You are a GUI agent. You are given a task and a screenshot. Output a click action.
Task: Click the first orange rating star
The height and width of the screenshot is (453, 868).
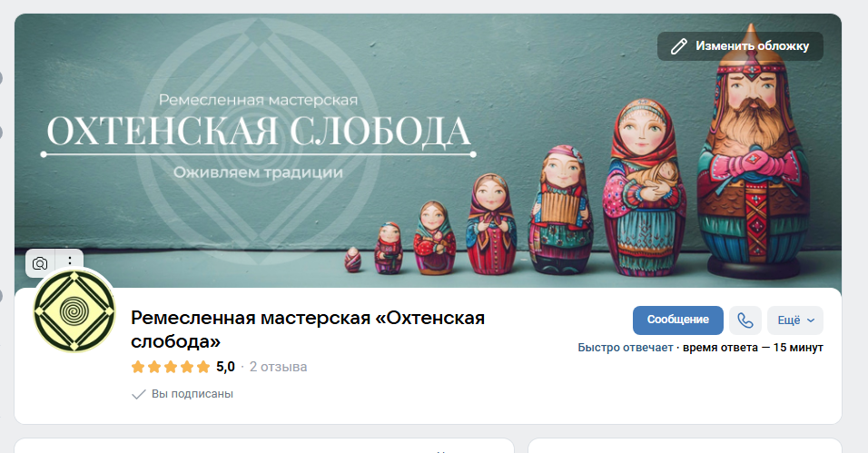tap(138, 367)
